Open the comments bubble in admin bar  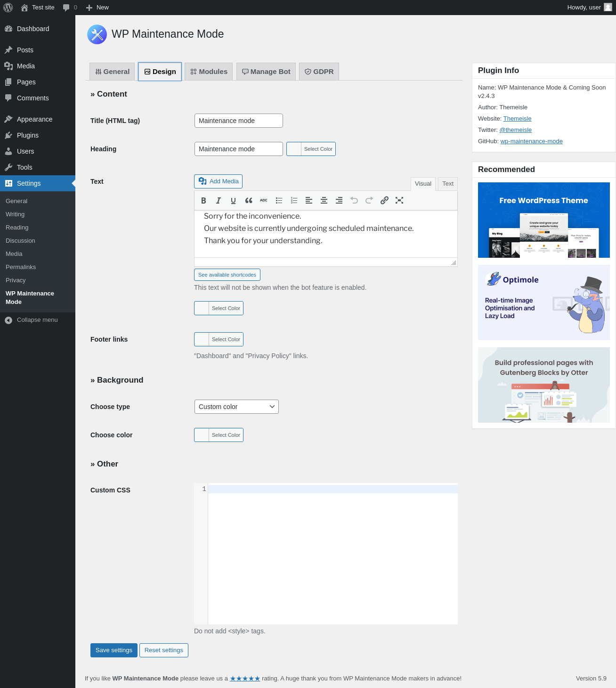[x=70, y=8]
